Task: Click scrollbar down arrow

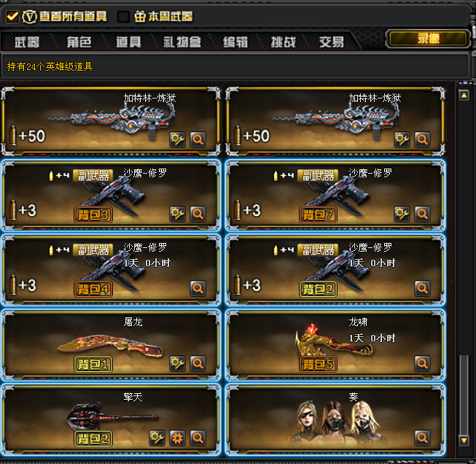Action: click(464, 441)
